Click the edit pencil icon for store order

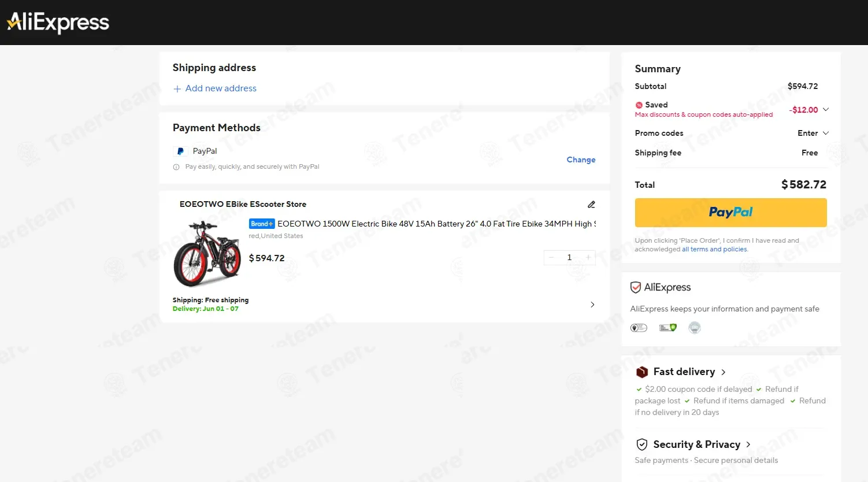tap(591, 205)
